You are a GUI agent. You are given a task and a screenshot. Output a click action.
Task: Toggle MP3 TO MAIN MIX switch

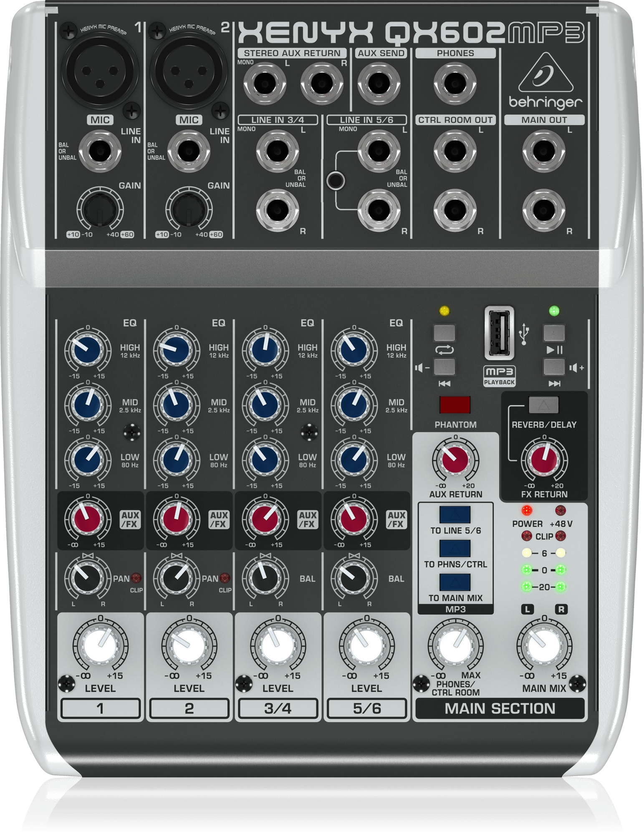tap(455, 582)
